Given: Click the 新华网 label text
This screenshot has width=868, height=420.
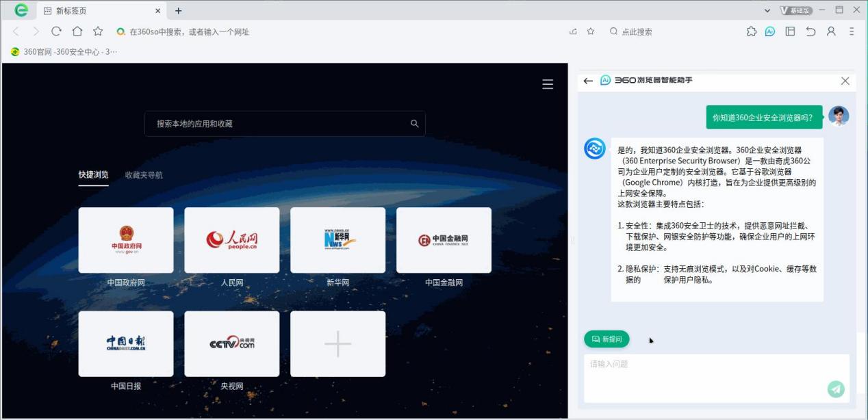Looking at the screenshot, I should point(338,283).
